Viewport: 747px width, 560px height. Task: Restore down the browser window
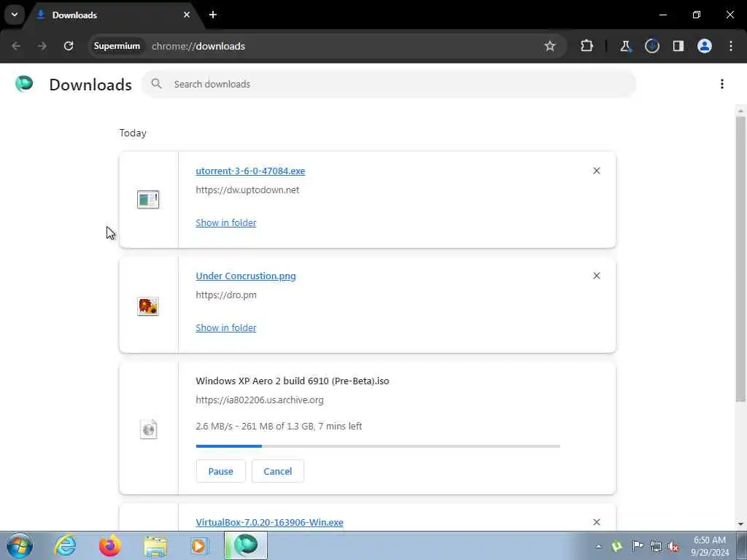pyautogui.click(x=697, y=15)
